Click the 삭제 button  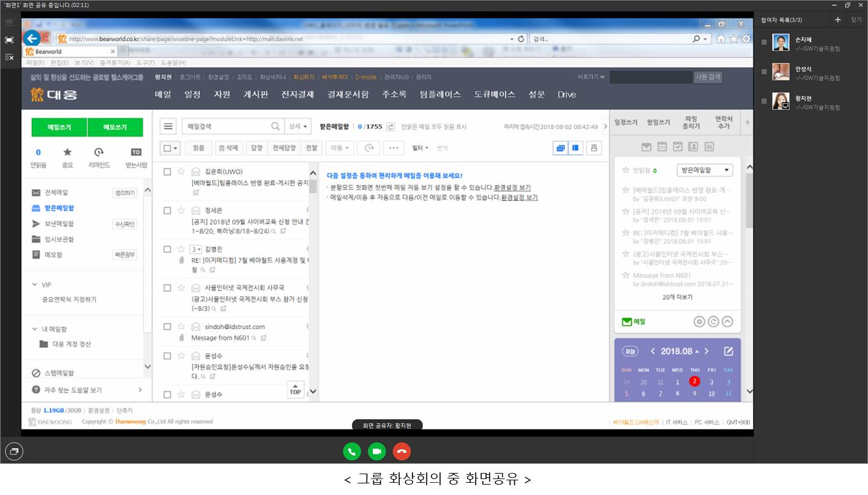[x=228, y=147]
